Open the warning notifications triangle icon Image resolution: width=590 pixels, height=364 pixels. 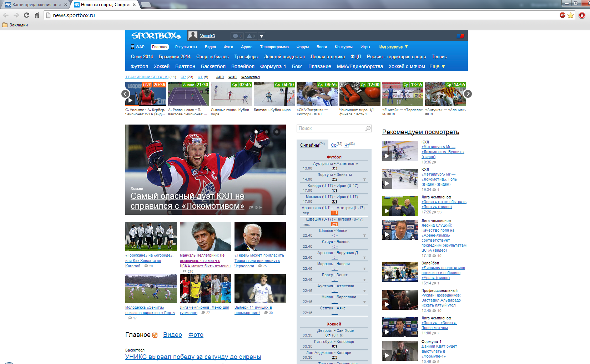click(x=249, y=36)
